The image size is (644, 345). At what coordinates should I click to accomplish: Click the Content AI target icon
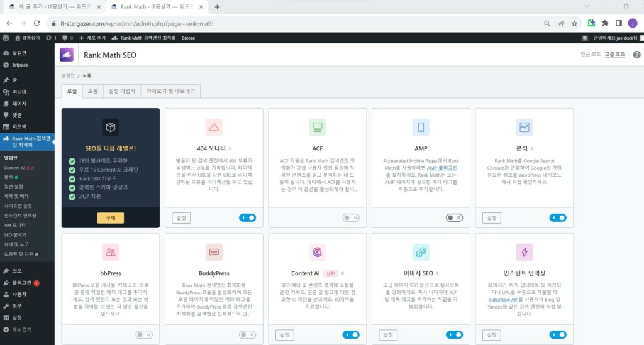pyautogui.click(x=318, y=252)
